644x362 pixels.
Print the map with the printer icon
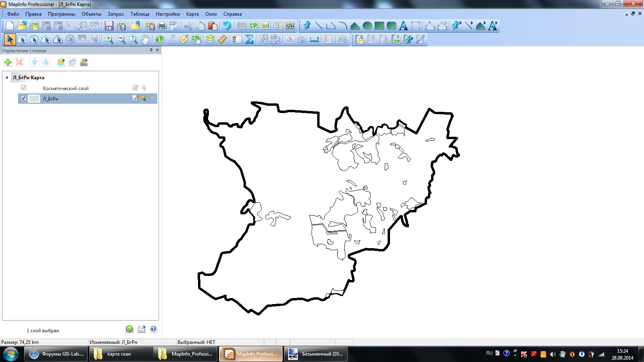pos(162,26)
